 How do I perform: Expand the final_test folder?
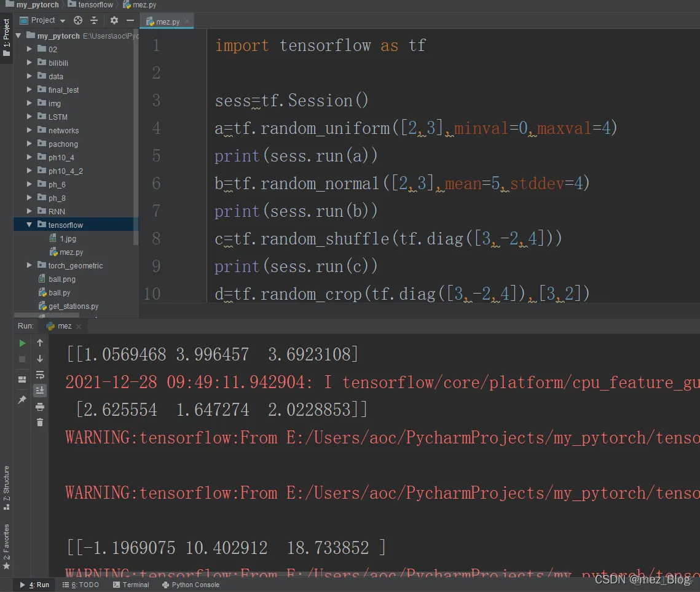(29, 90)
